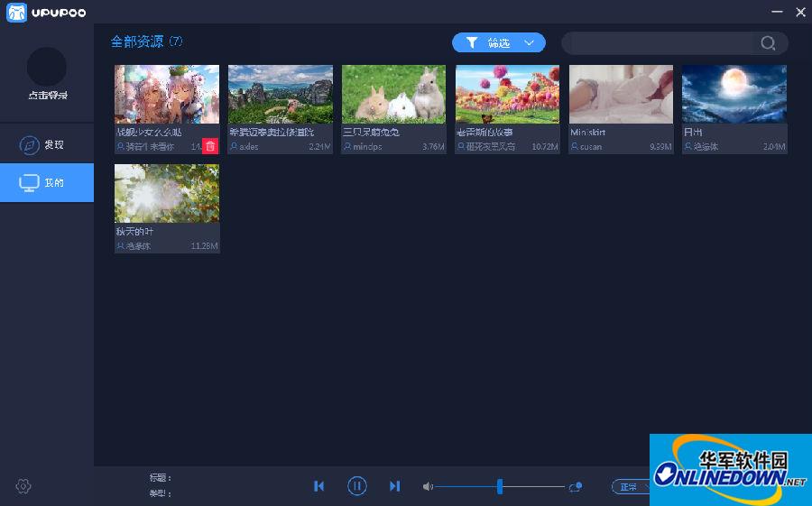The image size is (812, 506).
Task: Open the 秋天的叶 wallpaper thumbnail
Action: 167,193
